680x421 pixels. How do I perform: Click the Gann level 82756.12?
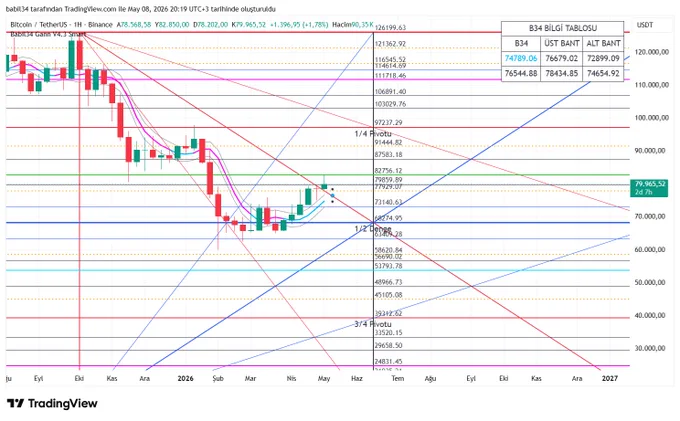point(389,170)
